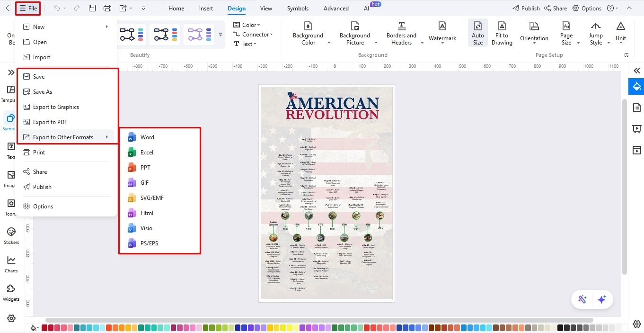This screenshot has height=333, width=644.
Task: Export to Word format
Action: pos(159,137)
